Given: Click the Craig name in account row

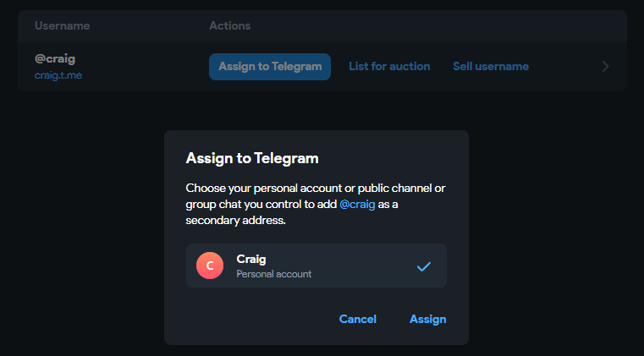Looking at the screenshot, I should [250, 259].
